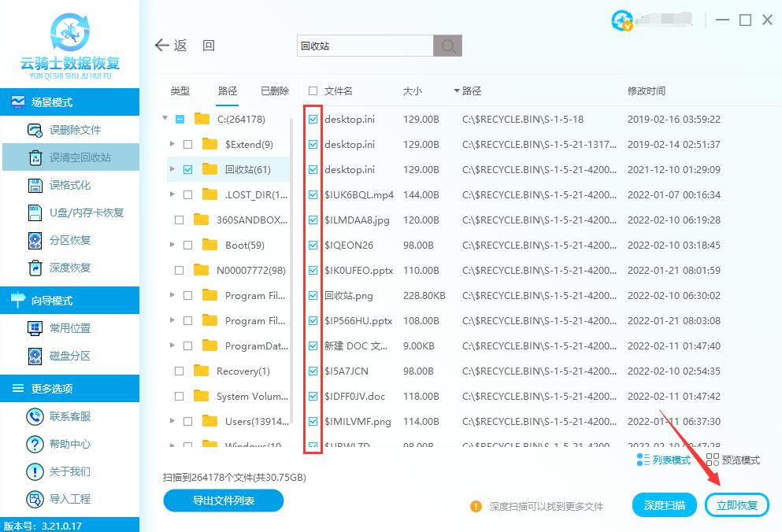The width and height of the screenshot is (782, 532).
Task: Switch to the 已删除 tab
Action: pos(275,91)
